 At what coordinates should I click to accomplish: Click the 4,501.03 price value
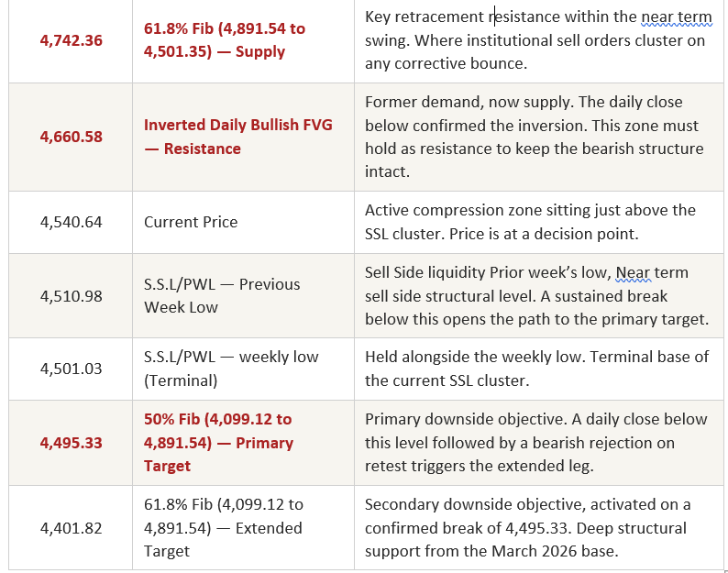coord(71,369)
